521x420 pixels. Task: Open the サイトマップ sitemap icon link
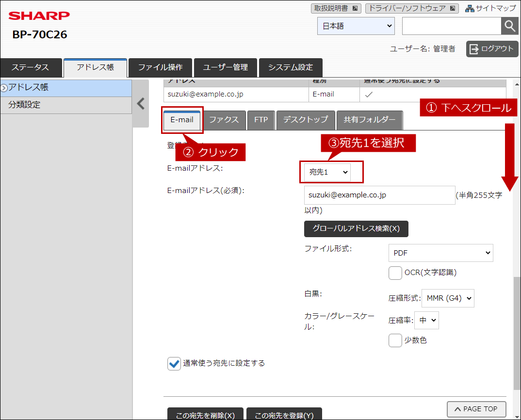[x=490, y=8]
